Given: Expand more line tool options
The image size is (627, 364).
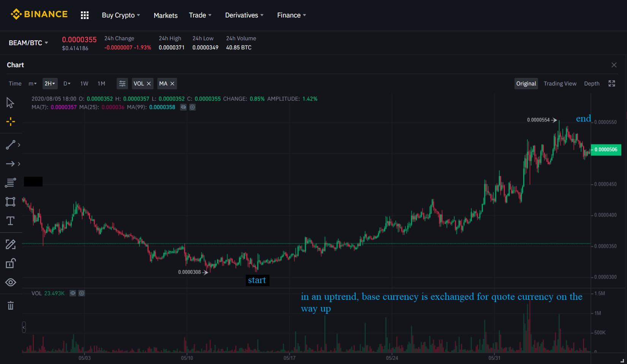Looking at the screenshot, I should pos(19,145).
